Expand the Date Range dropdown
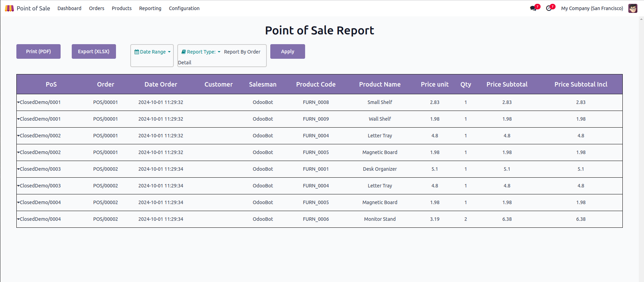 (x=153, y=52)
